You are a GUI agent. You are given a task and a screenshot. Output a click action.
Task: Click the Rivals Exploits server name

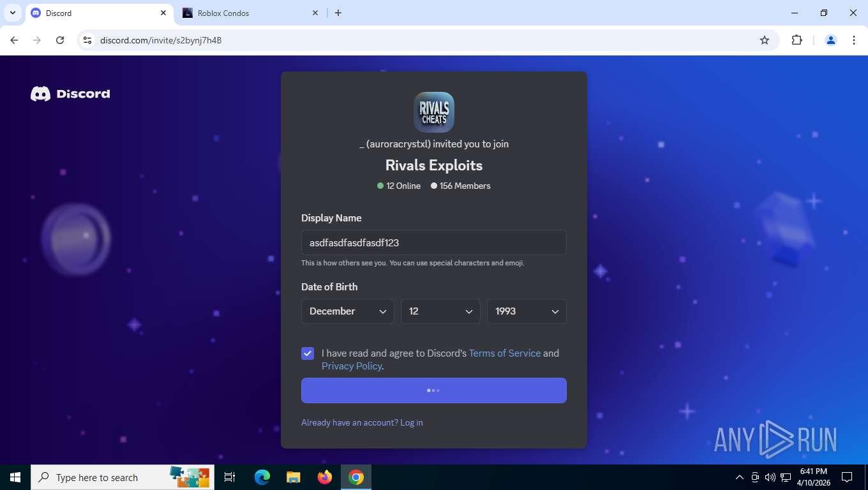pos(434,165)
